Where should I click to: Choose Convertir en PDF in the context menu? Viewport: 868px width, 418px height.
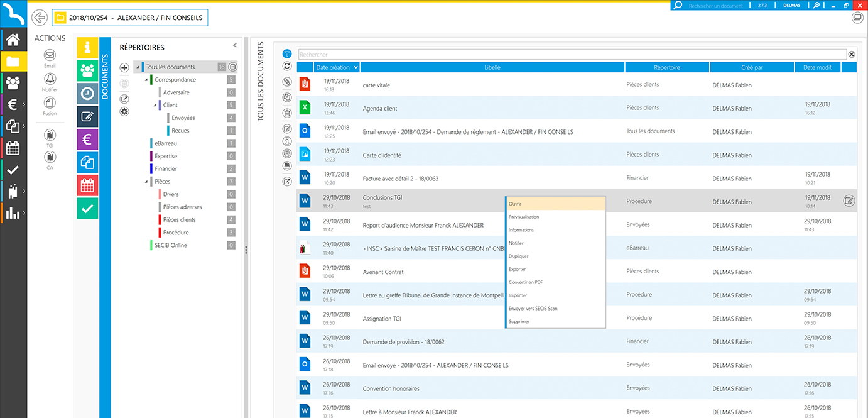[556, 282]
